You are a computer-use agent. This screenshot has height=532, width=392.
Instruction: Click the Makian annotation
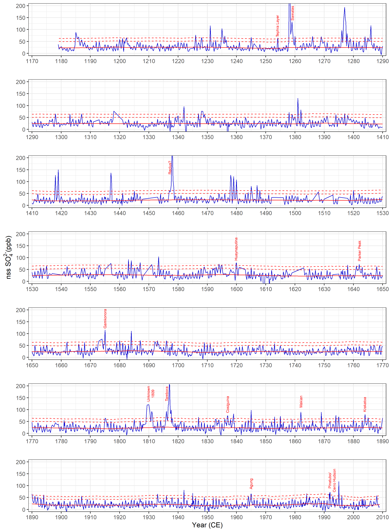pos(301,401)
